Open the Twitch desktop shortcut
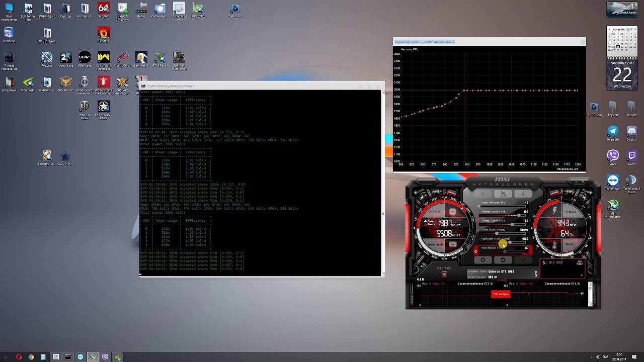The width and height of the screenshot is (644, 362). (631, 157)
